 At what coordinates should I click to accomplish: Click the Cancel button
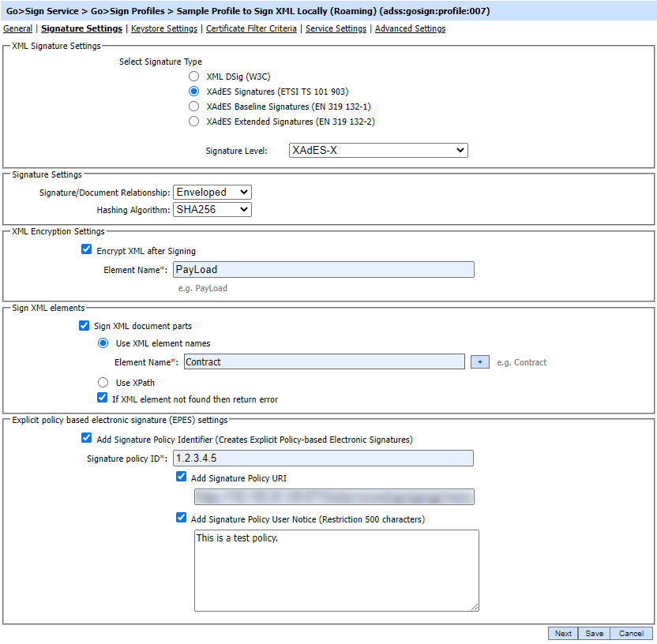click(631, 633)
